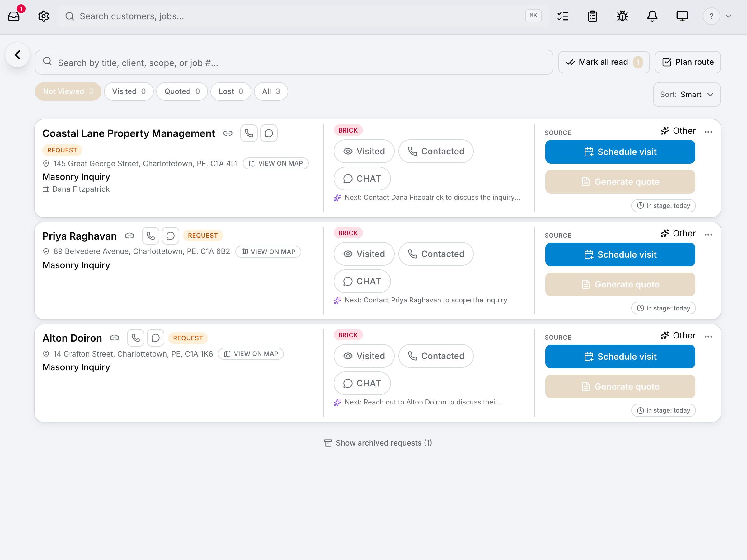Open CHAT for Alton Doiron request
Image resolution: width=747 pixels, height=560 pixels.
[x=362, y=383]
